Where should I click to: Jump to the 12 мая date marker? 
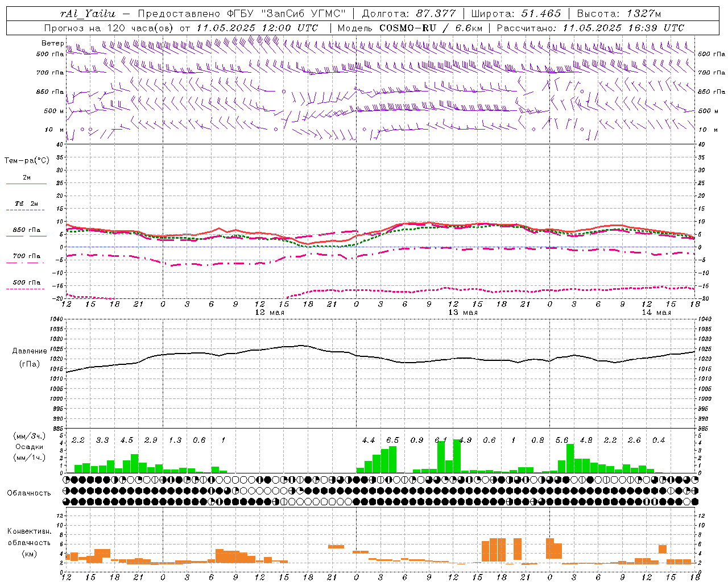(270, 313)
